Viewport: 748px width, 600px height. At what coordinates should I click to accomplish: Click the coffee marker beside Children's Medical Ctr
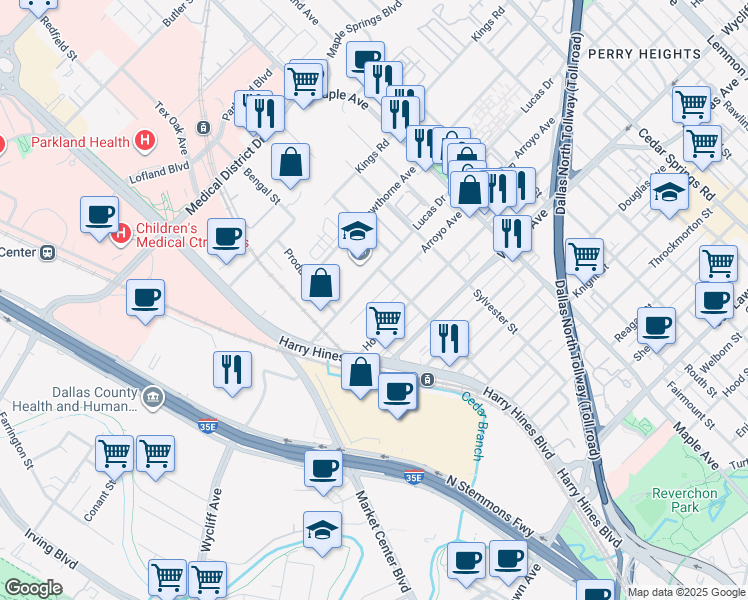point(100,214)
